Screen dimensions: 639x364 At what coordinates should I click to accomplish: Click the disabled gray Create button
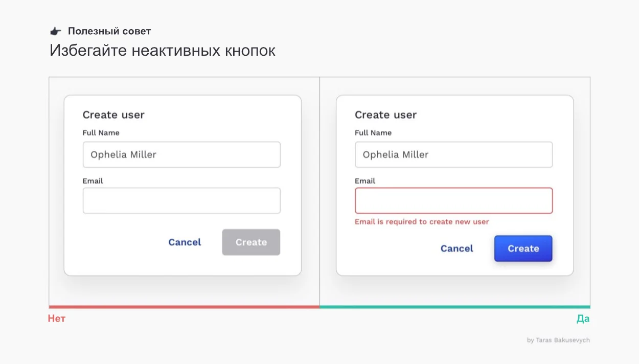click(x=251, y=242)
